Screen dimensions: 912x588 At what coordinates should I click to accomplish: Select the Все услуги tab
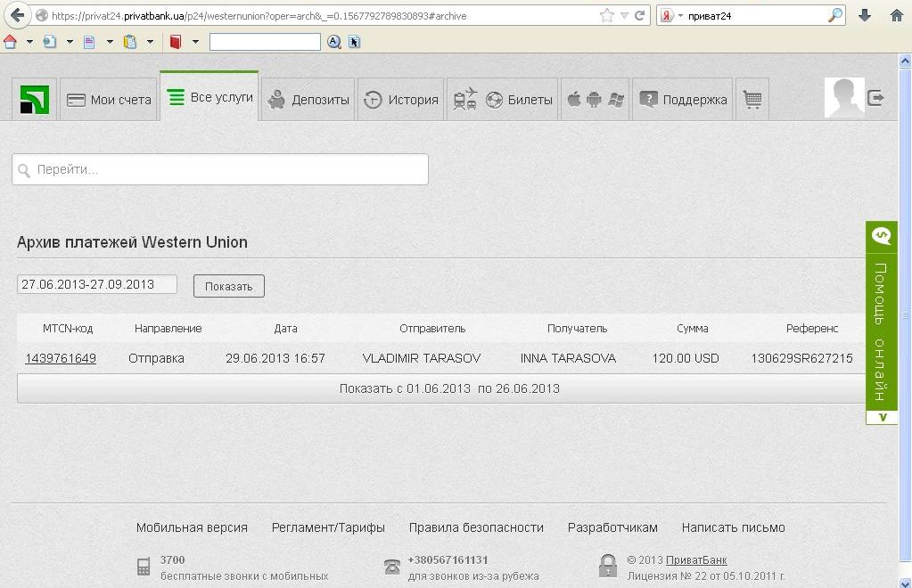coord(210,97)
